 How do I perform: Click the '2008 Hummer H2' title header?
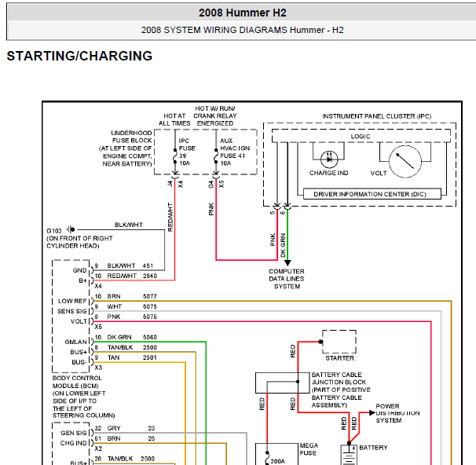coord(242,13)
